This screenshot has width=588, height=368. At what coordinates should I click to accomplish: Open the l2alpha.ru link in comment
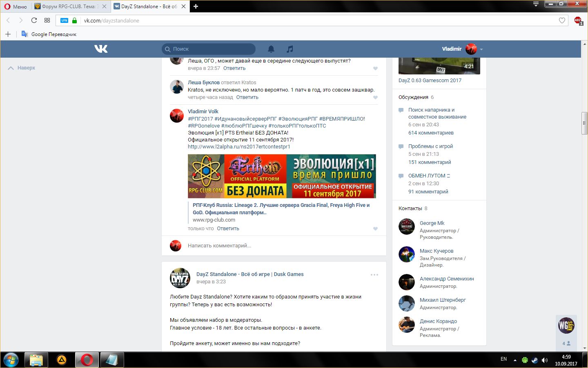pyautogui.click(x=239, y=146)
